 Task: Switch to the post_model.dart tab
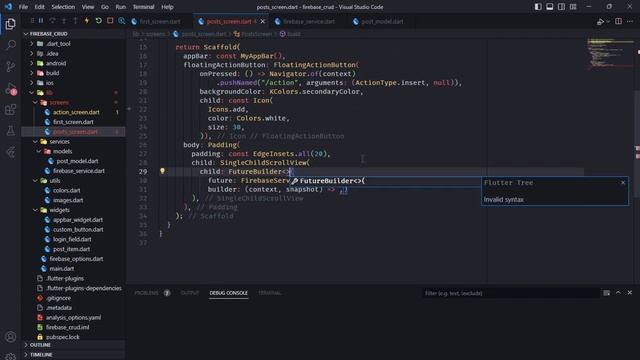coord(382,21)
